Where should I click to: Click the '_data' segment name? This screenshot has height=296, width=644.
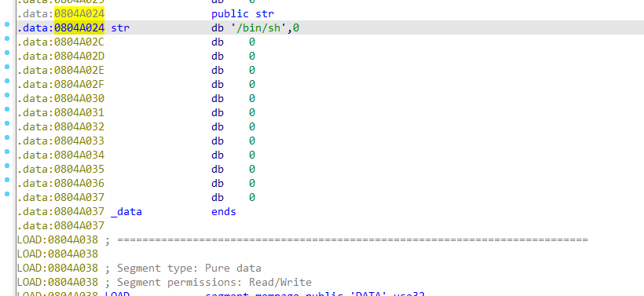pos(126,212)
